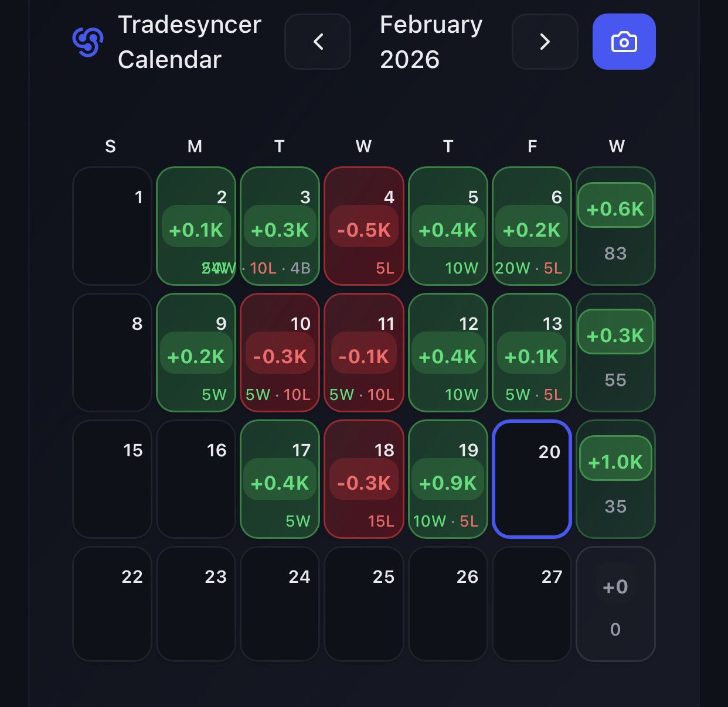The image size is (728, 707).
Task: Open February 12 profit day
Action: [x=448, y=353]
